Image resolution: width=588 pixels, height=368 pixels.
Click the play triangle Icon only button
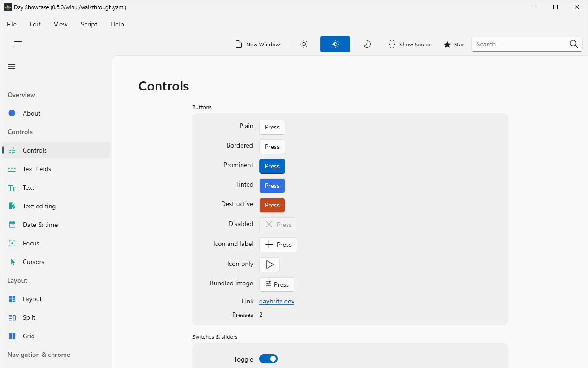point(269,265)
